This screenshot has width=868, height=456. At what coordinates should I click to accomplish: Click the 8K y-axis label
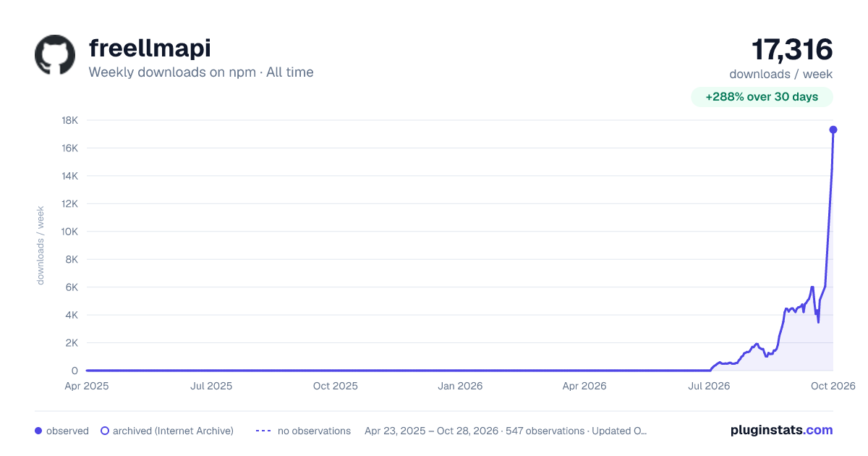(x=72, y=260)
